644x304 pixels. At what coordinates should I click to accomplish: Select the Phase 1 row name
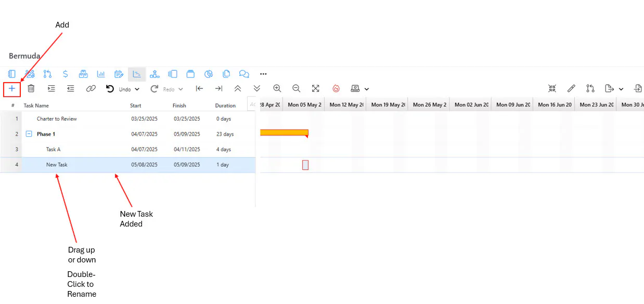46,134
